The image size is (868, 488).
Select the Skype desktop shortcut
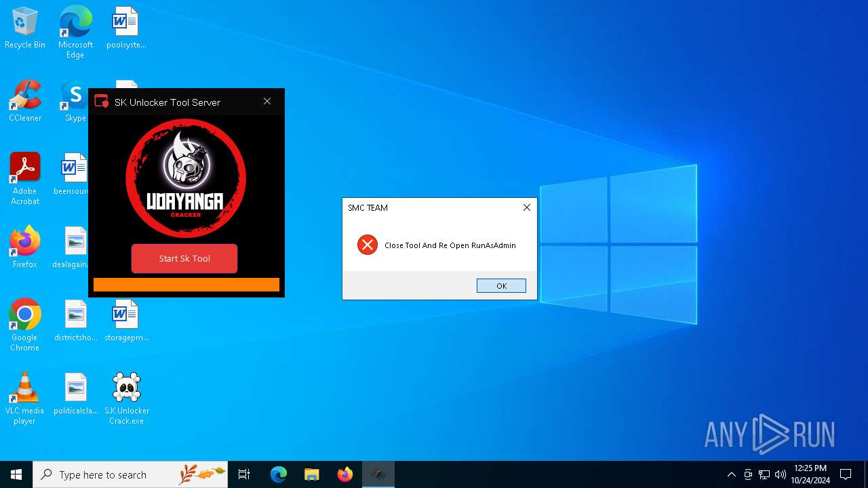(x=75, y=100)
